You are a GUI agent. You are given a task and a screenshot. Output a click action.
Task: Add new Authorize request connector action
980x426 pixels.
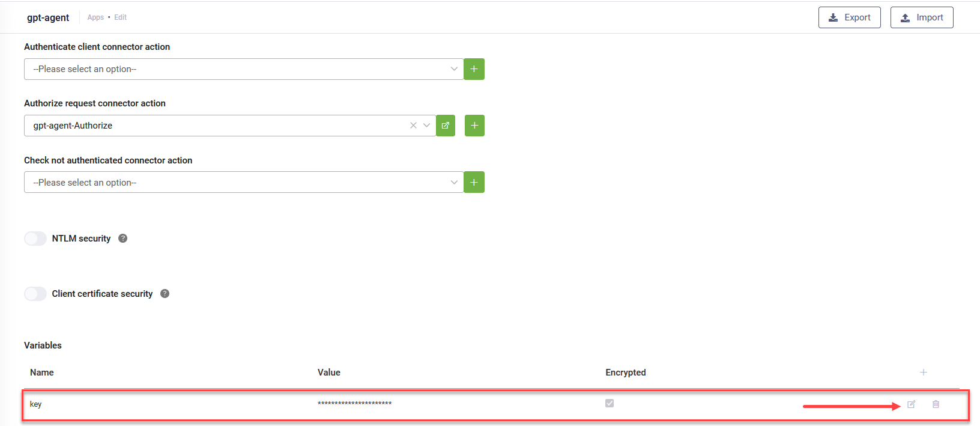tap(474, 126)
